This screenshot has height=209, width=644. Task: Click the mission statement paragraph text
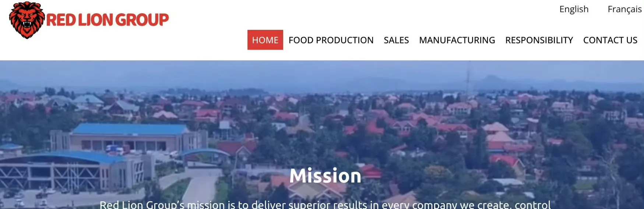[x=325, y=205]
